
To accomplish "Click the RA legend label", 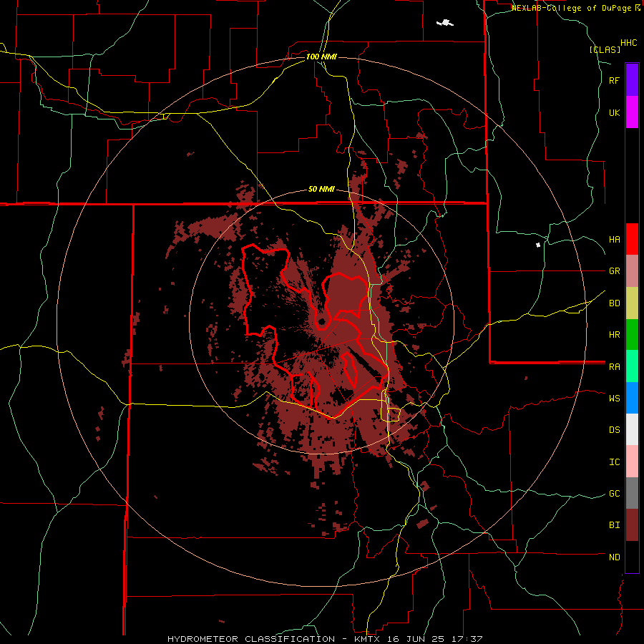I will pyautogui.click(x=614, y=367).
